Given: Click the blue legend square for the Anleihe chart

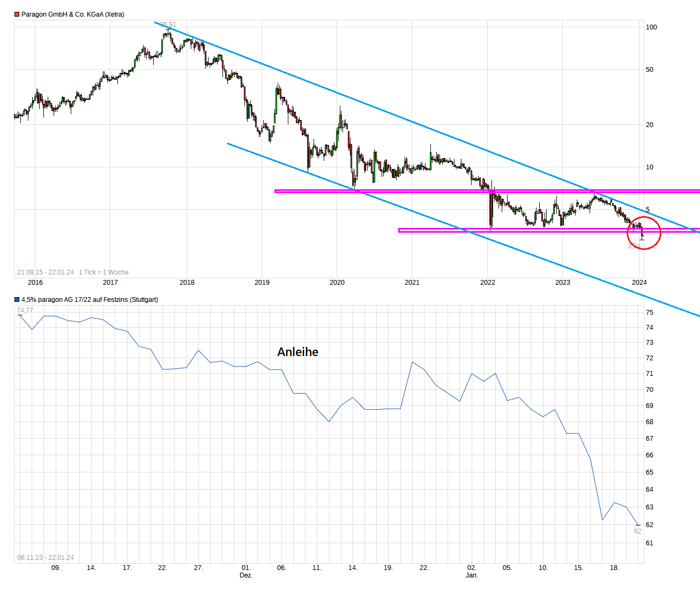Looking at the screenshot, I should 16,300.
